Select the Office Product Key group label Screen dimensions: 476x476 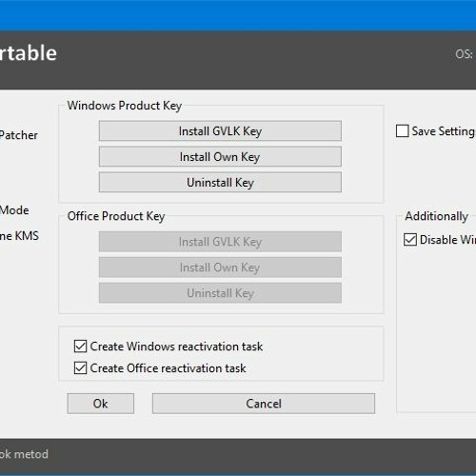click(116, 216)
